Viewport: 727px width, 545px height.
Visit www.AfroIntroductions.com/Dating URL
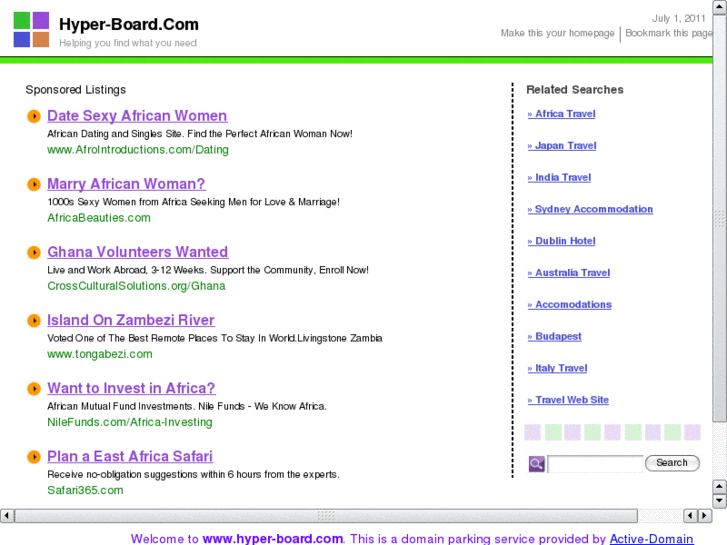point(138,150)
